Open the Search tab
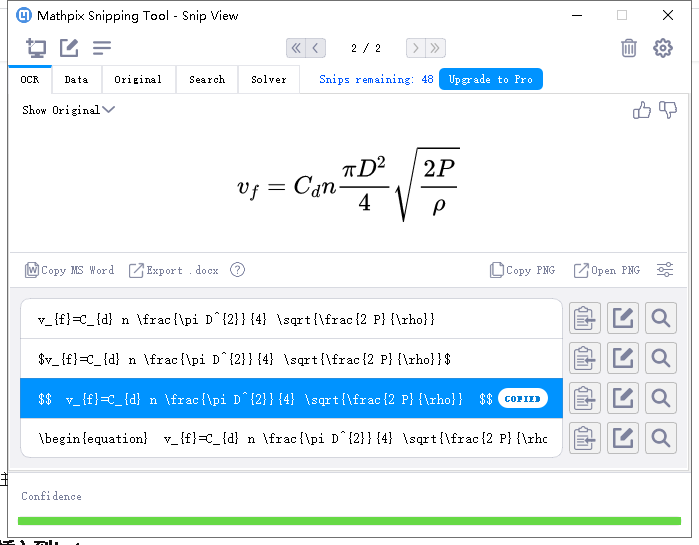This screenshot has height=545, width=699. tap(207, 79)
